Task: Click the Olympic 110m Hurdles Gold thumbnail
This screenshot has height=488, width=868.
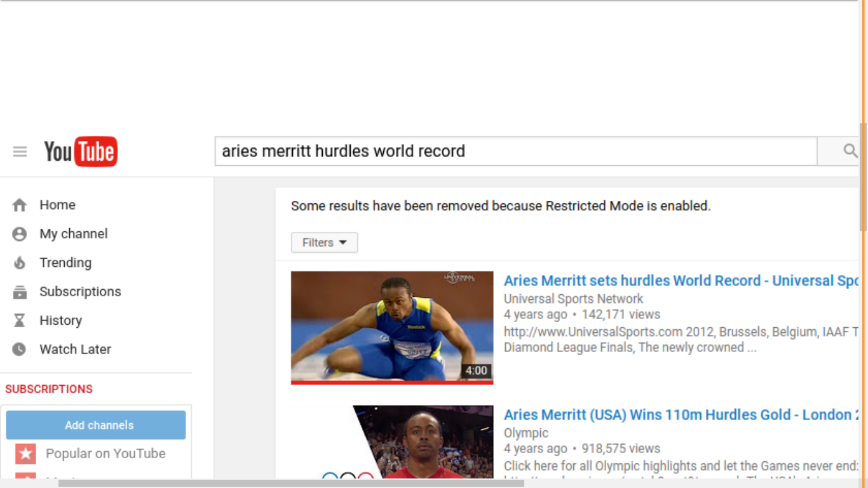Action: point(392,442)
